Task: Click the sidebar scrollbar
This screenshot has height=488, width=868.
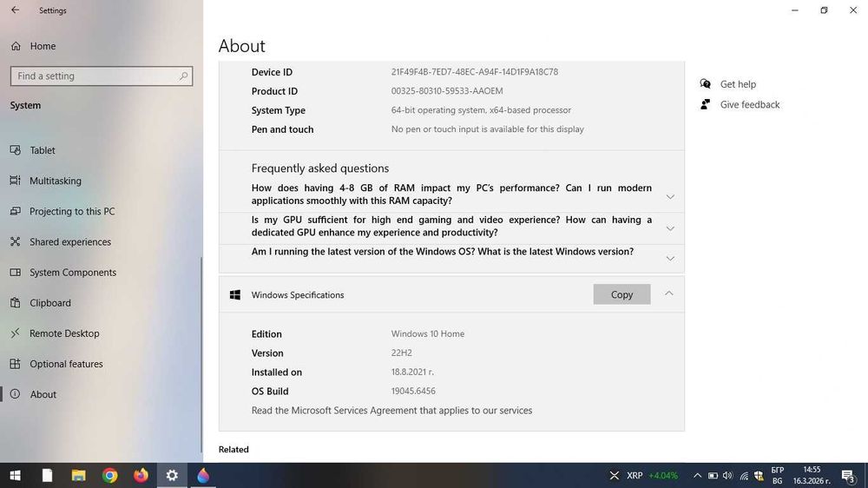Action: pos(201,354)
